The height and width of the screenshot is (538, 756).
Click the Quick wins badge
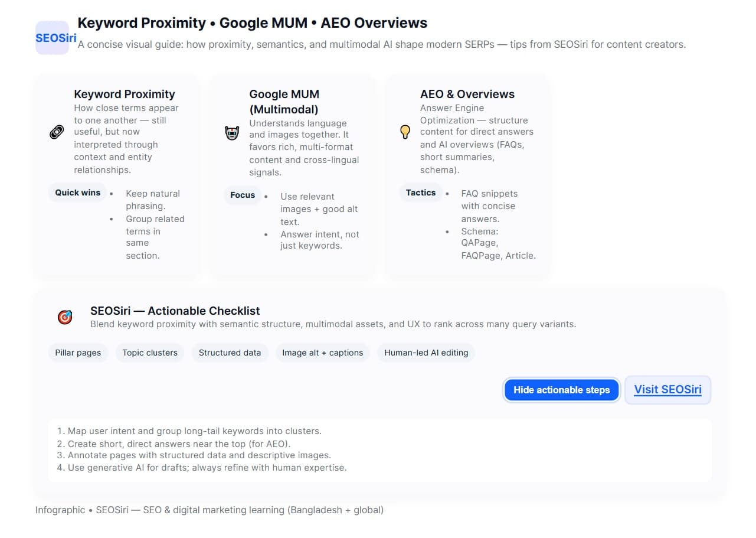tap(77, 193)
